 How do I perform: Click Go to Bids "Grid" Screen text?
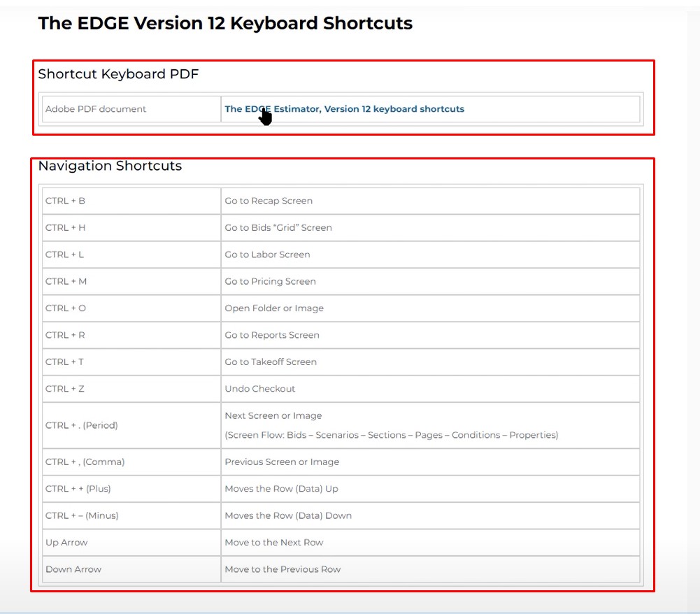pos(278,228)
